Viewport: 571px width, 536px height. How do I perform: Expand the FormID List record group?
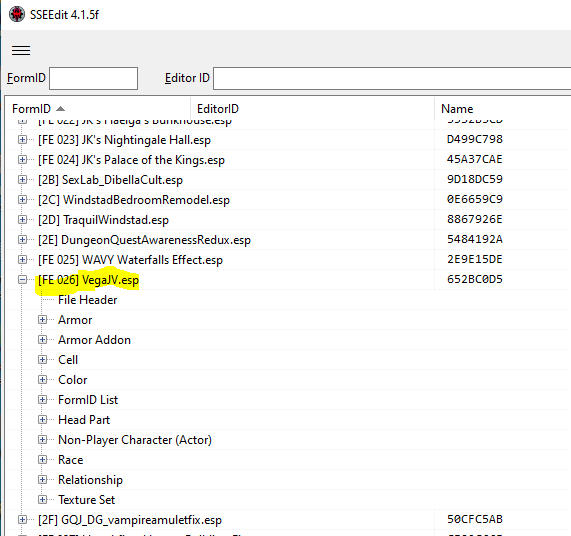point(43,400)
